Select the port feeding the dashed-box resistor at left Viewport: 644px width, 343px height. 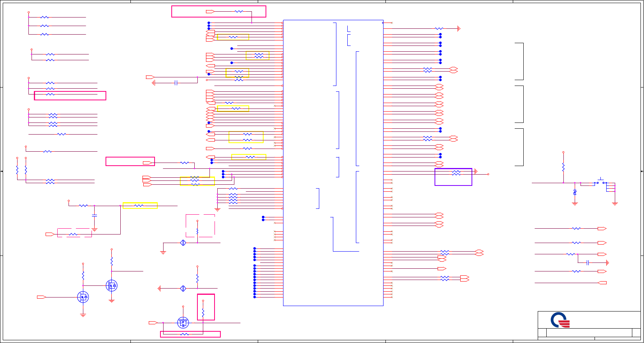click(50, 234)
